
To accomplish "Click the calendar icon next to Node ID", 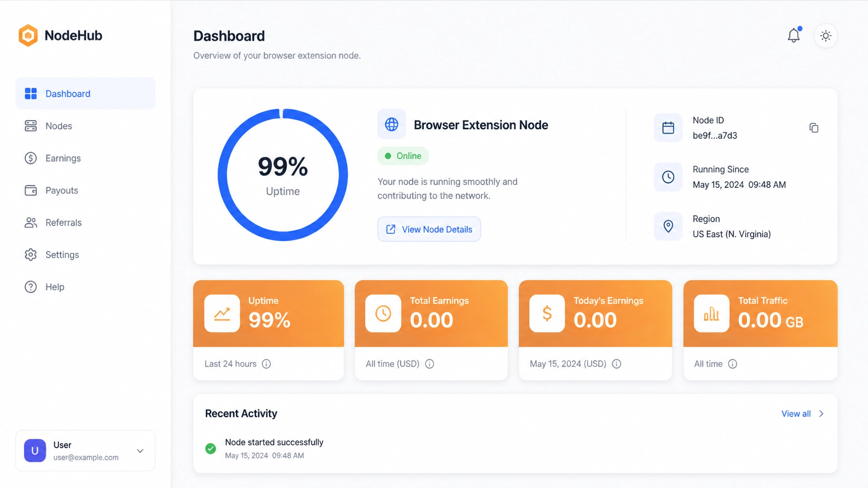I will pyautogui.click(x=668, y=128).
